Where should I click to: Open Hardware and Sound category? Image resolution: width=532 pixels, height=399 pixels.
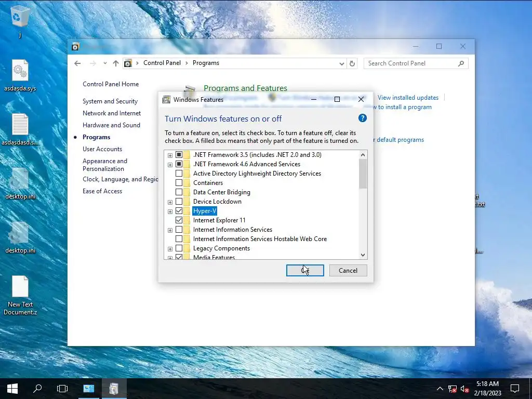pyautogui.click(x=111, y=125)
